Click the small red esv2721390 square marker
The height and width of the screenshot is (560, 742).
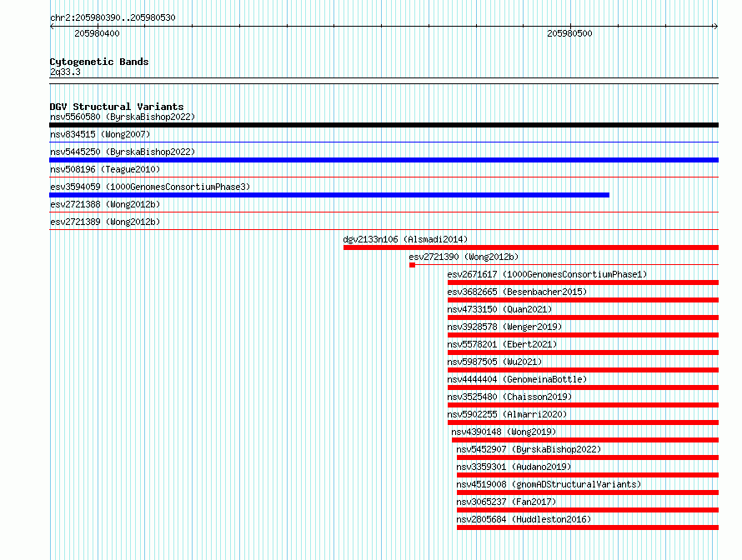coord(412,265)
